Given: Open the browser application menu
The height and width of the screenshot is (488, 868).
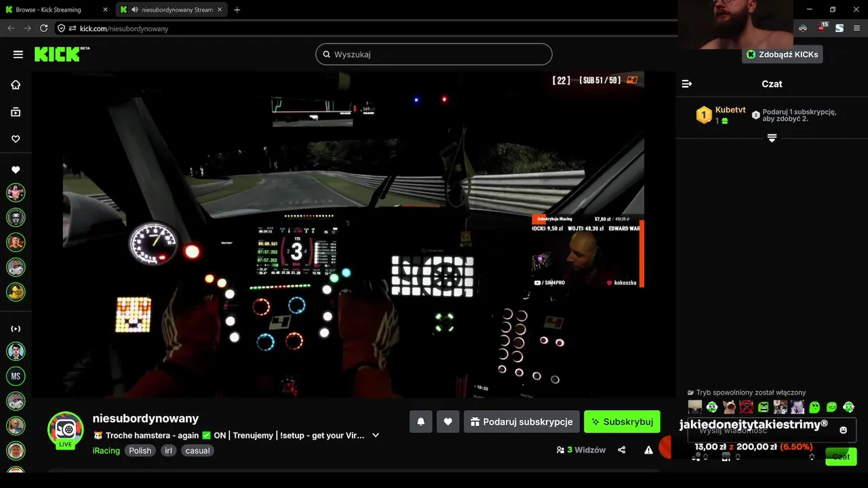Looking at the screenshot, I should pos(857,28).
